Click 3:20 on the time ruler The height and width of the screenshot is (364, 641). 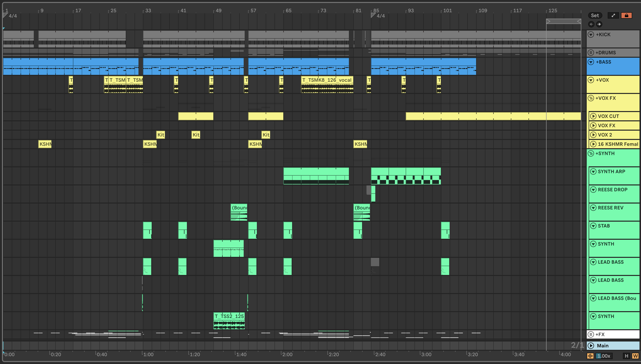click(472, 354)
